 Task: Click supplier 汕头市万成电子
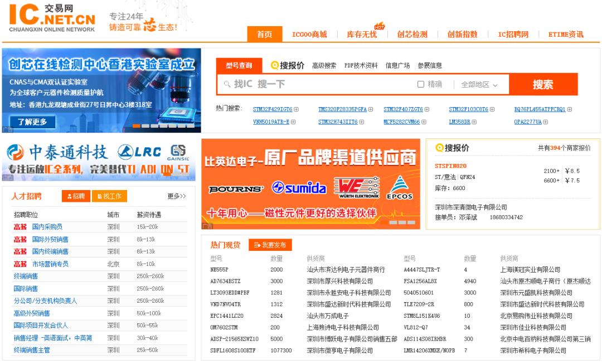point(328,316)
